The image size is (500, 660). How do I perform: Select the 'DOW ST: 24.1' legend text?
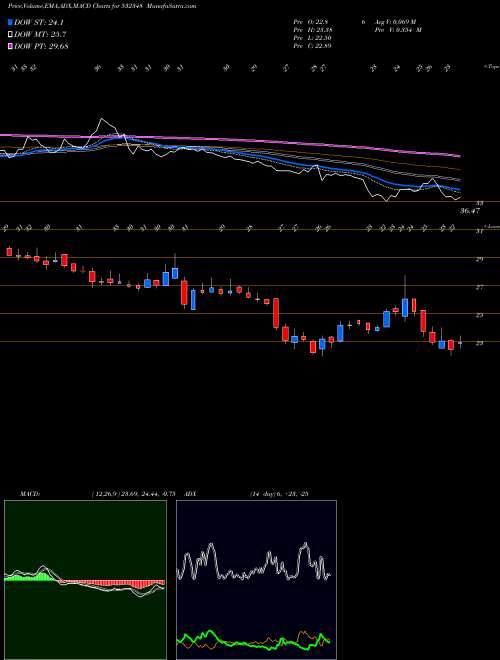[x=39, y=23]
